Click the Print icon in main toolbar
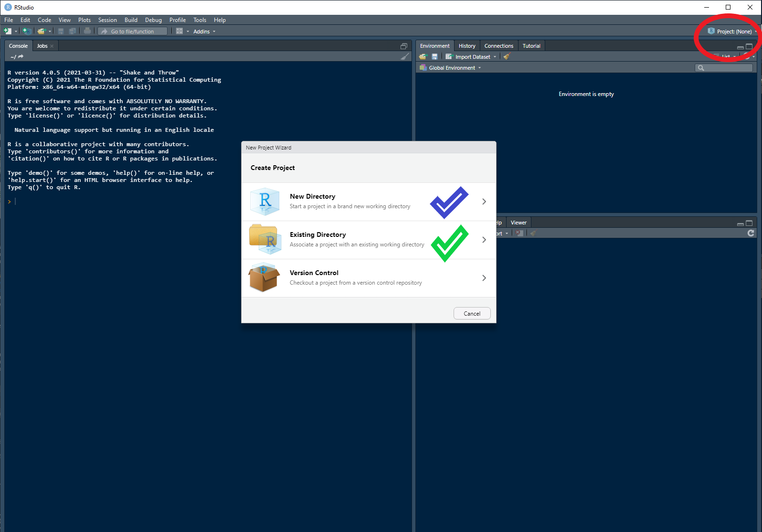The width and height of the screenshot is (762, 532). [x=87, y=31]
